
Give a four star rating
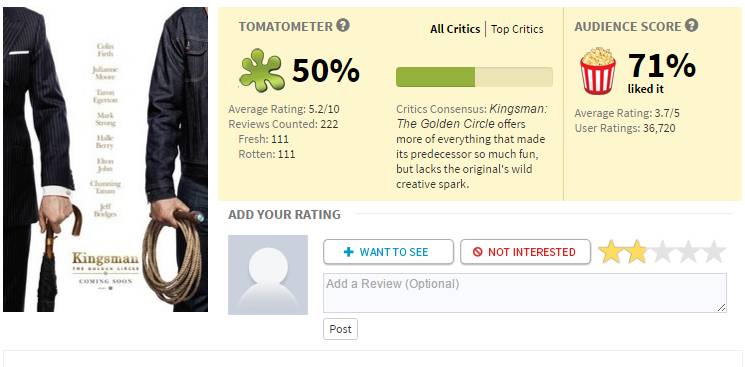tap(688, 252)
